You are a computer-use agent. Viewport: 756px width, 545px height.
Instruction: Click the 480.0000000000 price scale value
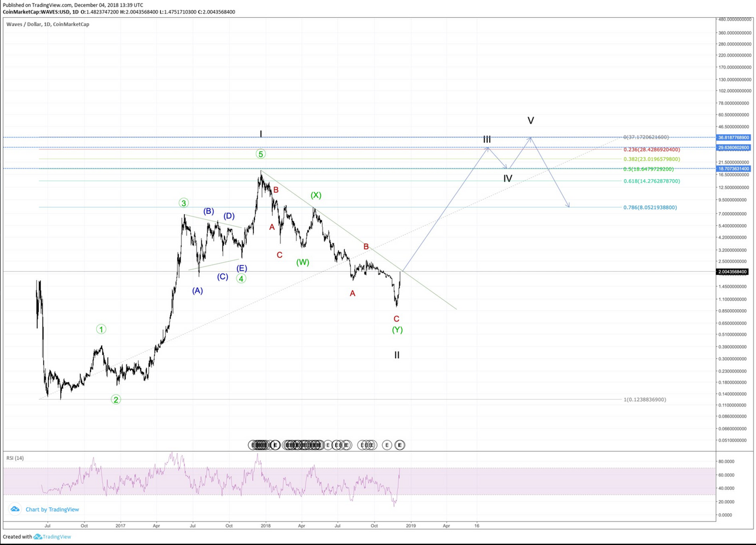[x=735, y=20]
